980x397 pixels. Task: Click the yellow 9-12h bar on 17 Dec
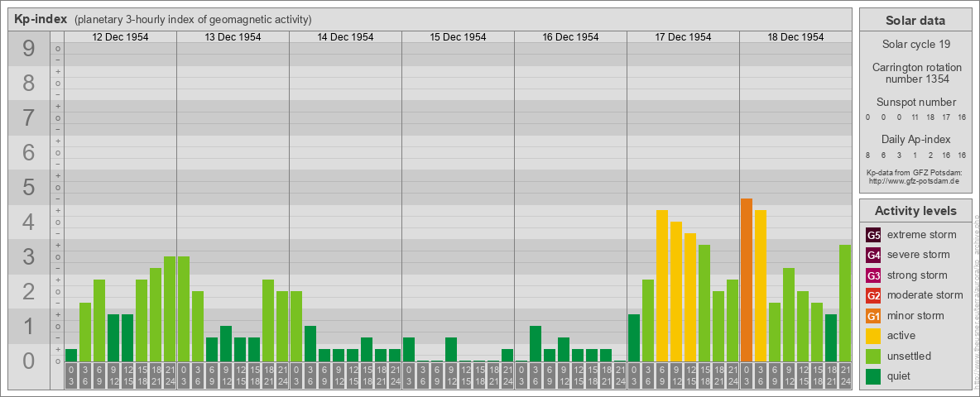pyautogui.click(x=676, y=291)
